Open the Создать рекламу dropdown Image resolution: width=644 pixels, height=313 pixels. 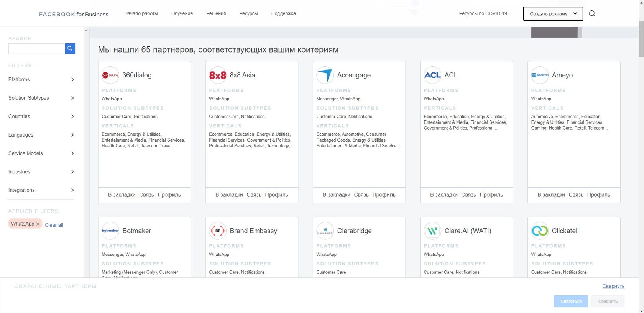tap(553, 14)
